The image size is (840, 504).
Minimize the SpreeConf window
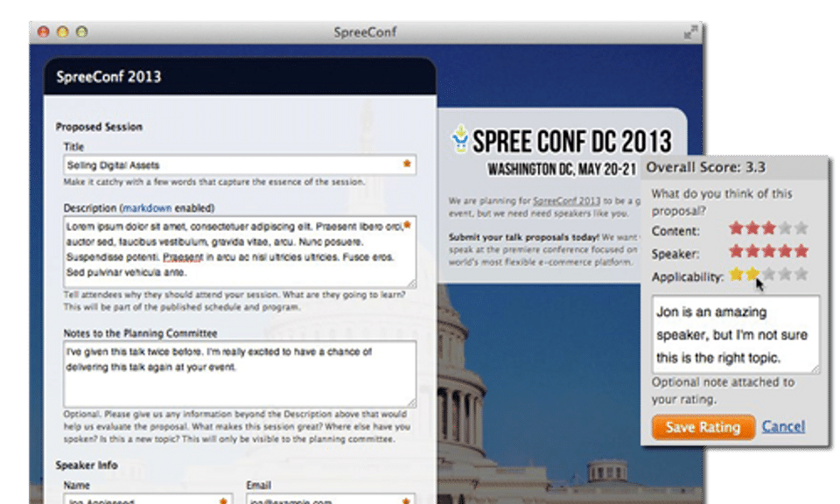pyautogui.click(x=63, y=32)
